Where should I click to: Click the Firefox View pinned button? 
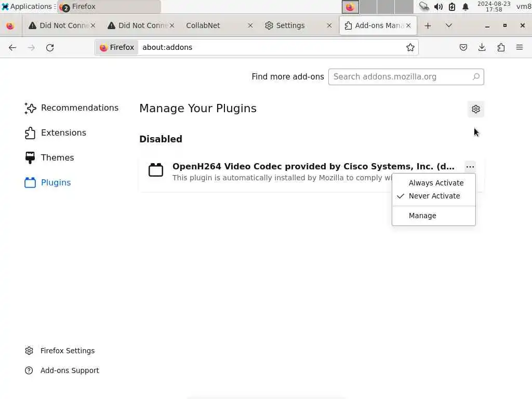click(x=10, y=25)
